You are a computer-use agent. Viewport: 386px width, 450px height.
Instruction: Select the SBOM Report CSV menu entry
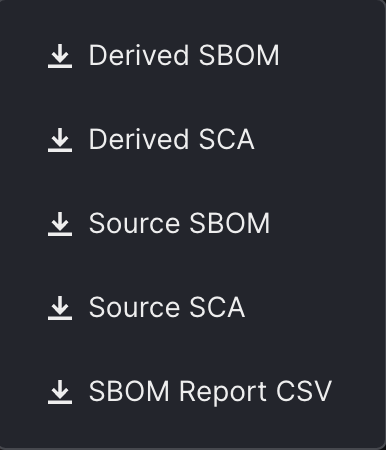(193, 392)
